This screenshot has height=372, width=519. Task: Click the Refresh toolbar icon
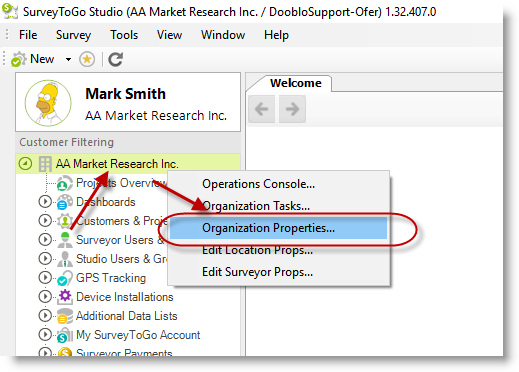(x=116, y=59)
